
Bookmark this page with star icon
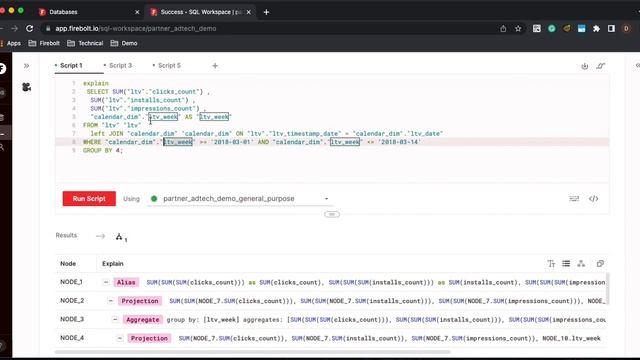click(518, 29)
